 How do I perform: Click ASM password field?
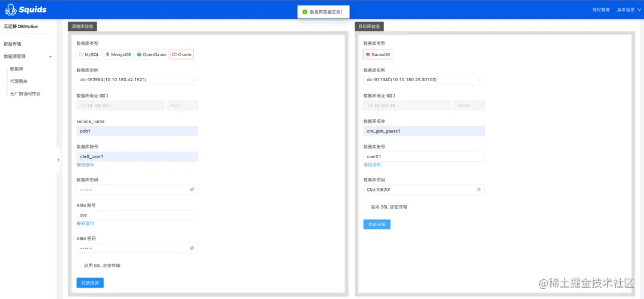coord(137,248)
